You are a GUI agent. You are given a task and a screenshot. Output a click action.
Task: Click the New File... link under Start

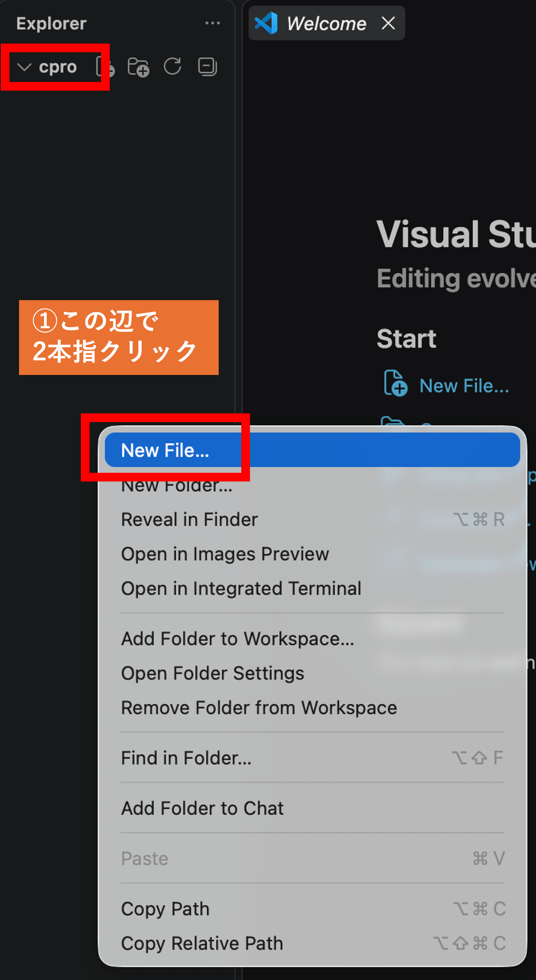point(464,385)
